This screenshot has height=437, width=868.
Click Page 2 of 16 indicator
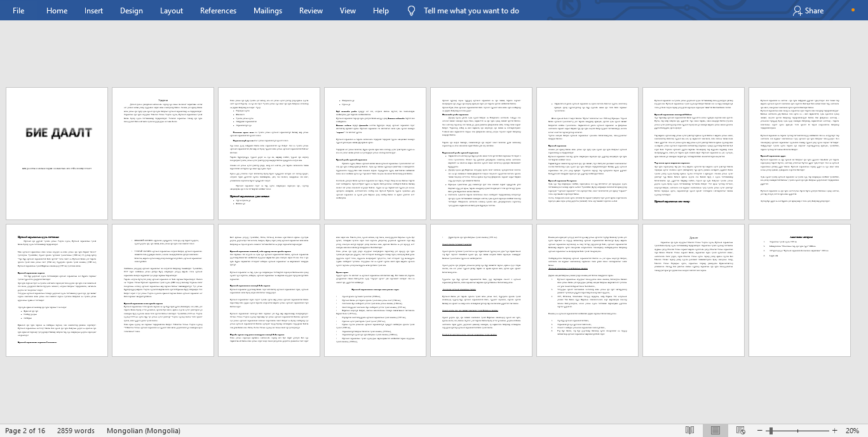pos(25,431)
